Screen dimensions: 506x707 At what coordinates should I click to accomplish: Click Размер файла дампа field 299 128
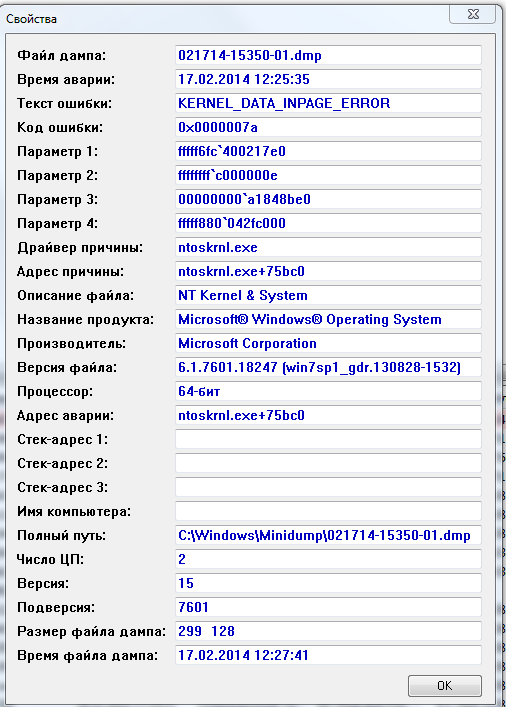pyautogui.click(x=328, y=631)
